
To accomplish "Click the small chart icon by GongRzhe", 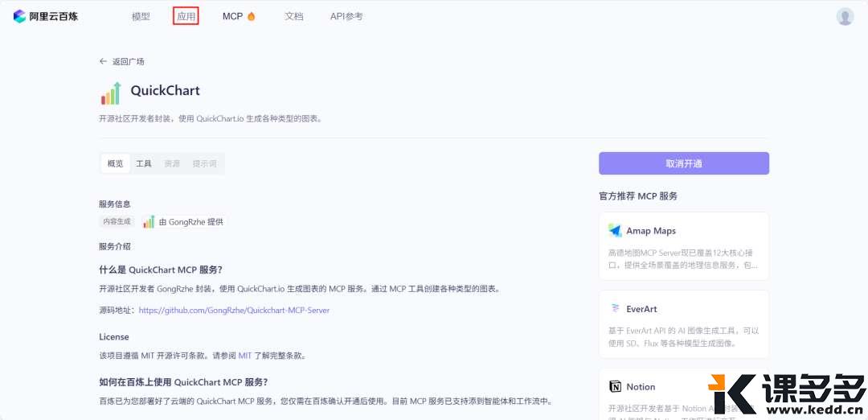I will click(x=149, y=221).
